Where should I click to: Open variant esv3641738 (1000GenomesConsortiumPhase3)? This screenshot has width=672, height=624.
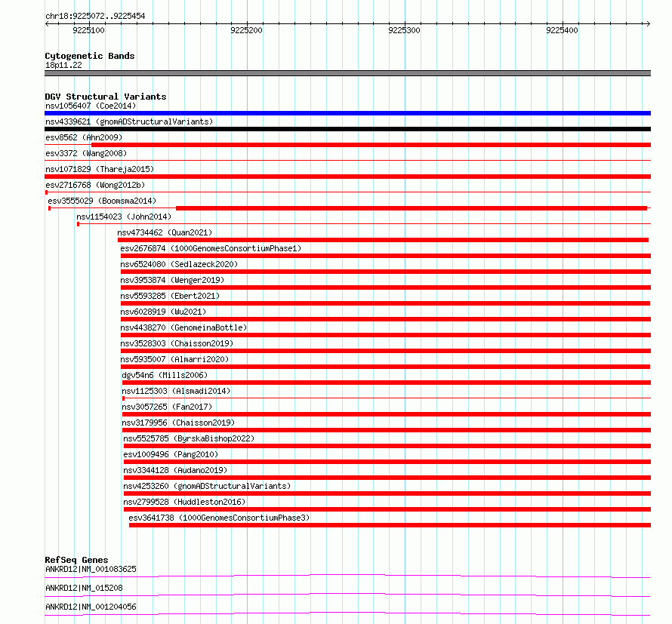coord(219,518)
